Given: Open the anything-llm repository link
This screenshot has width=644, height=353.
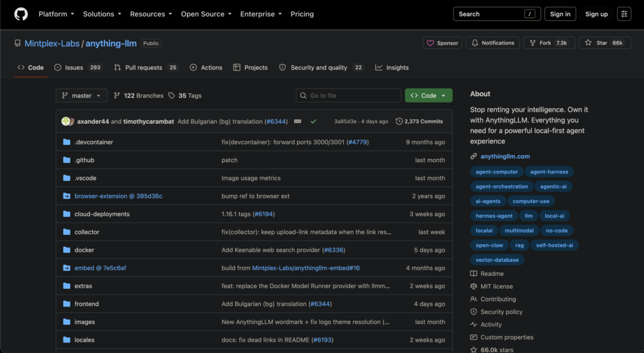Looking at the screenshot, I should (111, 43).
